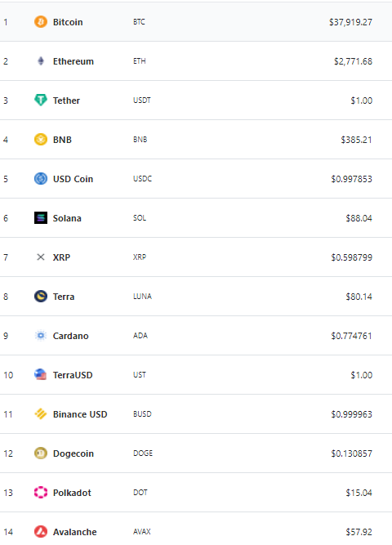Select the Solana logo icon
Image resolution: width=392 pixels, height=545 pixels.
click(x=41, y=218)
